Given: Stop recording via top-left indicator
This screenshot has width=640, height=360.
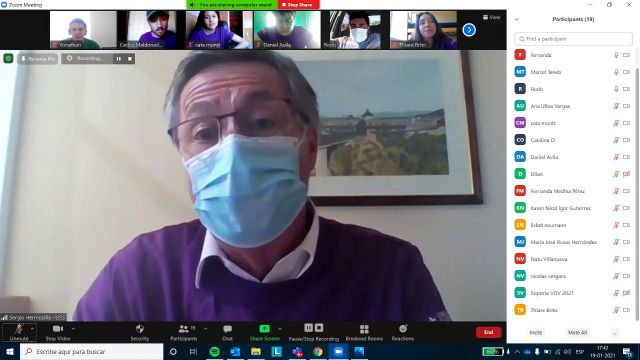Looking at the screenshot, I should (130, 59).
